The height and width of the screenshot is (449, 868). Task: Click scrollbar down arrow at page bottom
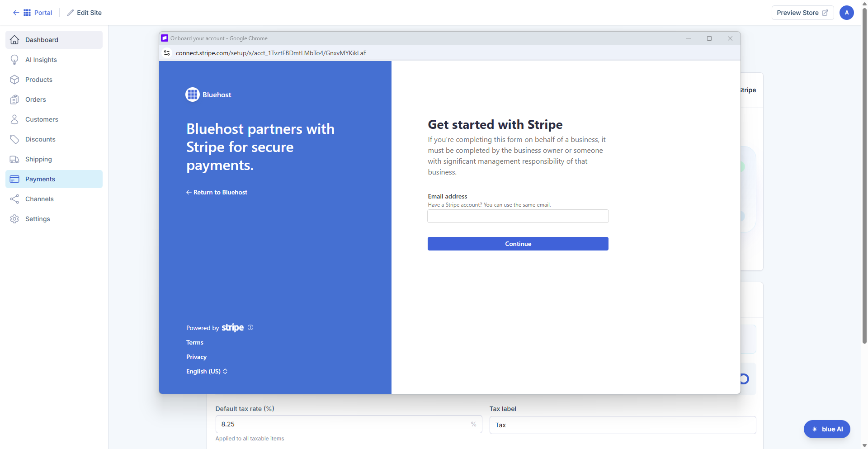pyautogui.click(x=864, y=446)
